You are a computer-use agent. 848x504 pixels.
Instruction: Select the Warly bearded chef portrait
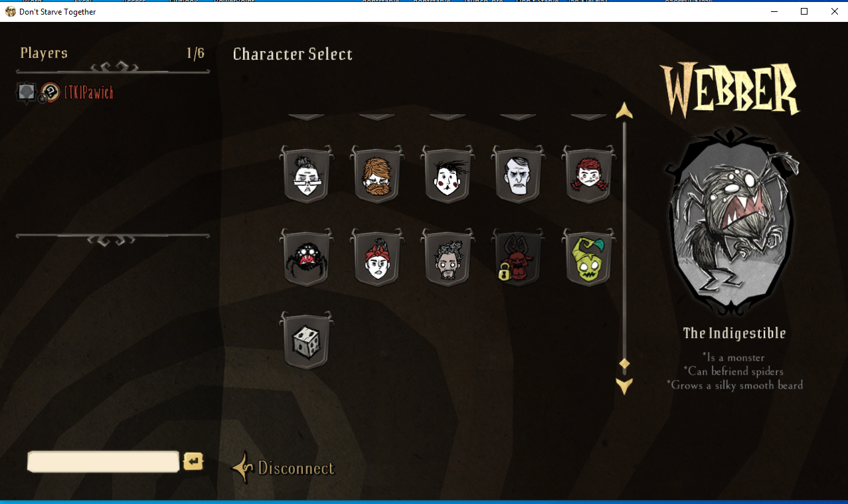click(447, 258)
